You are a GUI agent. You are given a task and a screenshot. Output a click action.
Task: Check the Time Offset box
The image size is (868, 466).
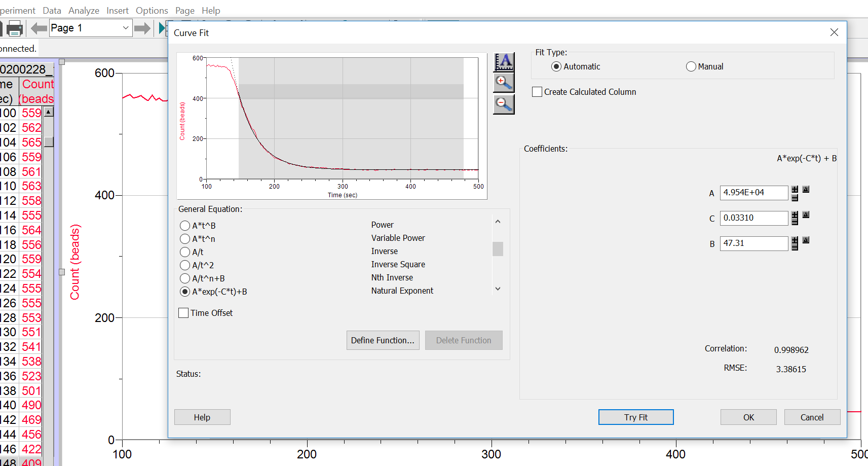point(183,313)
